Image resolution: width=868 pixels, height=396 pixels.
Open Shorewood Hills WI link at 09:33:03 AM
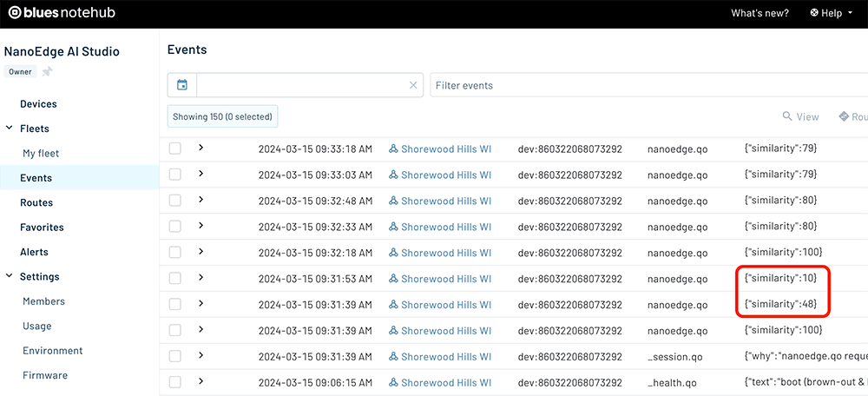point(446,175)
